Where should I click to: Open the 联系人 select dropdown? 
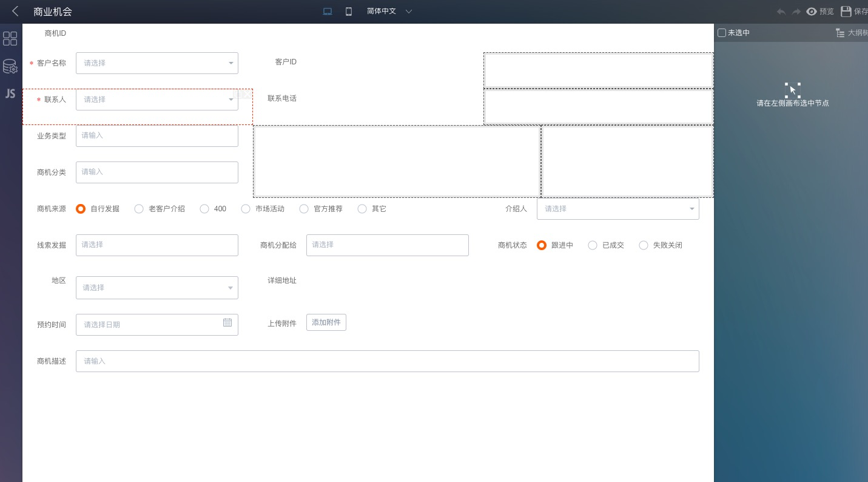(x=157, y=100)
